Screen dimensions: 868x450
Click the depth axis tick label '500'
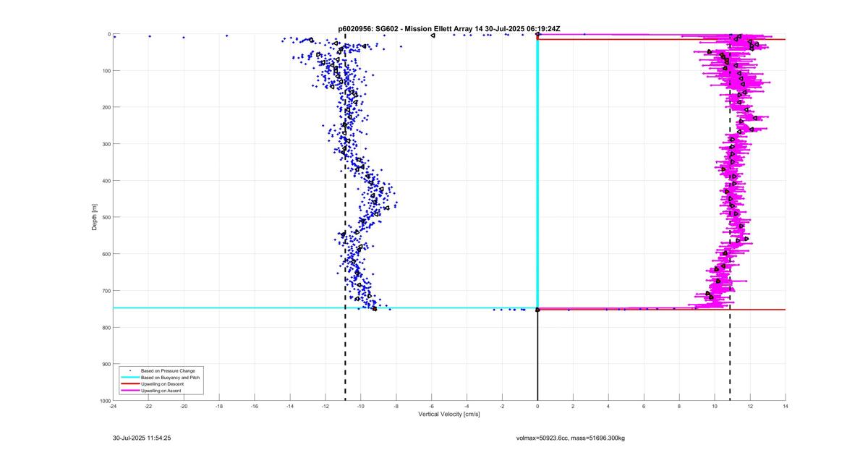[106, 217]
